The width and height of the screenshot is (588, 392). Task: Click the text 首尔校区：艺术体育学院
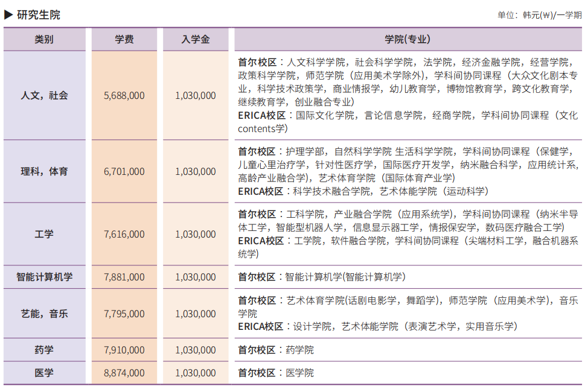[x=291, y=300]
